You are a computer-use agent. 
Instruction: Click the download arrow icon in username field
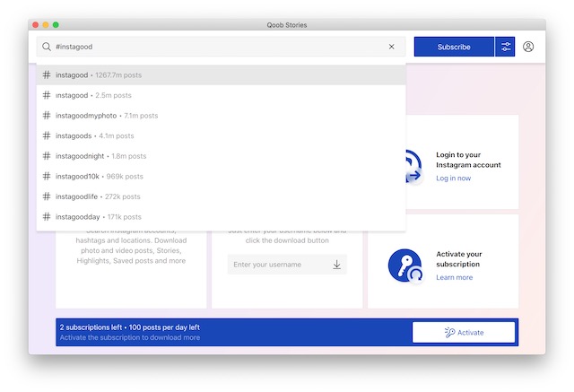(337, 265)
